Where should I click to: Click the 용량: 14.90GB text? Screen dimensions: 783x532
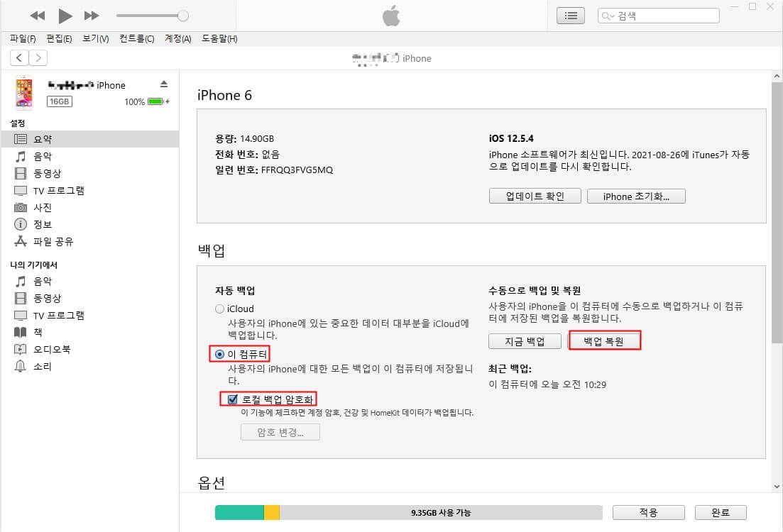point(245,139)
